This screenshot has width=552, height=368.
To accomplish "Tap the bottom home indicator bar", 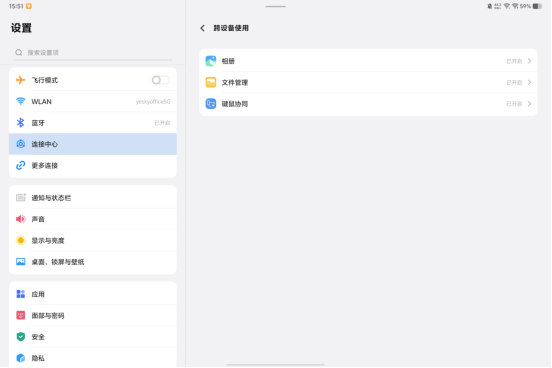I will pyautogui.click(x=276, y=365).
